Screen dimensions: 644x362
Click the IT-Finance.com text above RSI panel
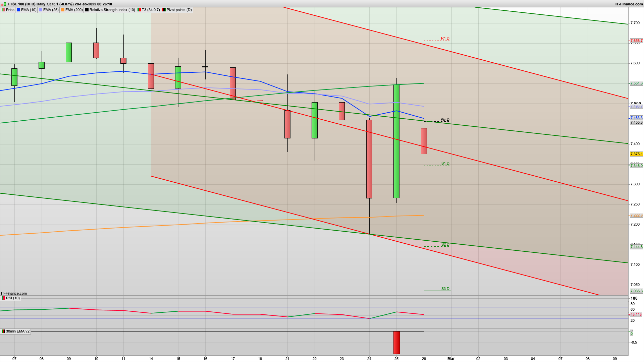14,293
